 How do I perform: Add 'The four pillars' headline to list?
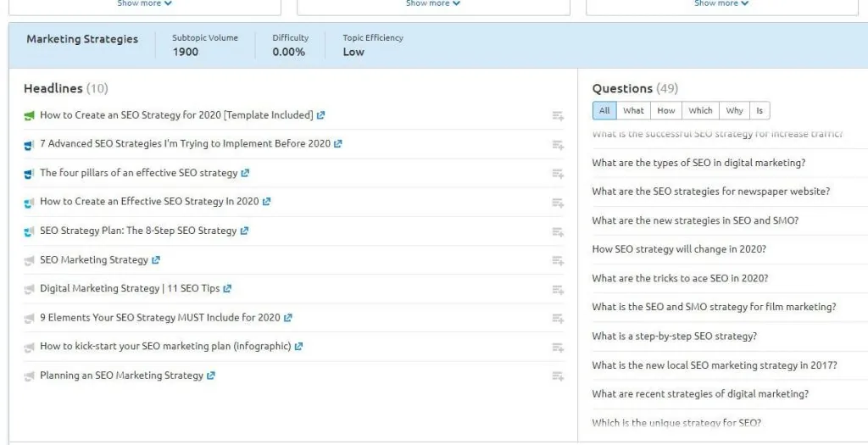point(558,174)
